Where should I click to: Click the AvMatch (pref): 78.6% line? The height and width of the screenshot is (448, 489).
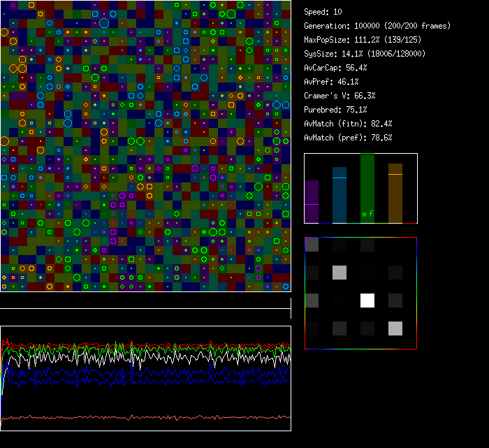click(x=348, y=138)
